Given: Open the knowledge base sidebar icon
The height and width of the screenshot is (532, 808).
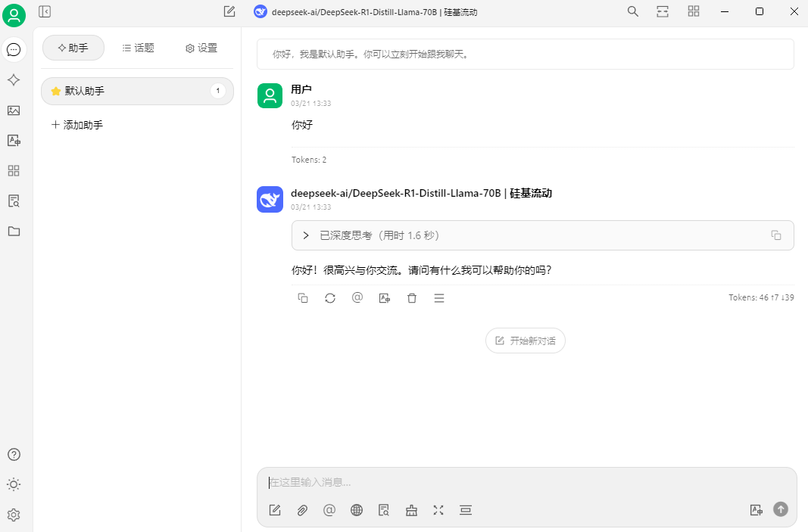Looking at the screenshot, I should (x=14, y=201).
